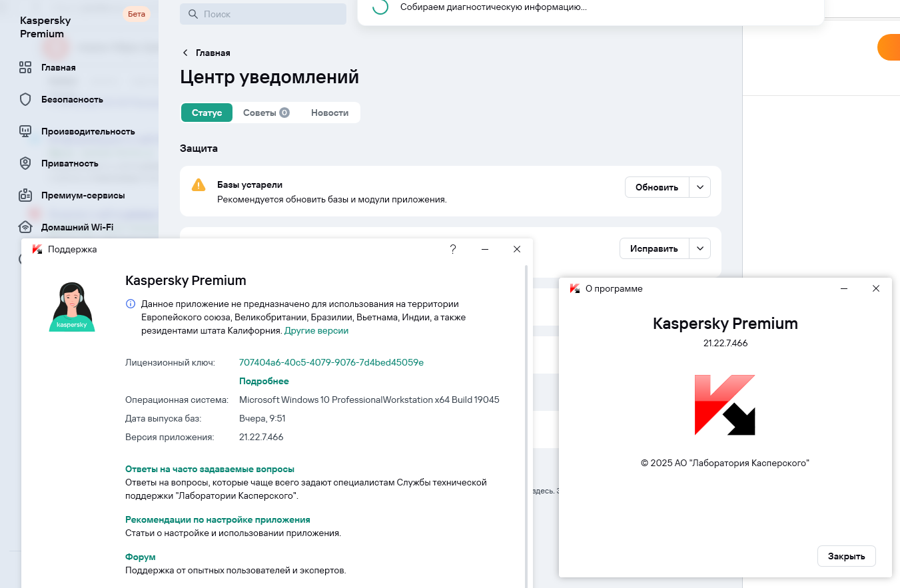The height and width of the screenshot is (588, 900).
Task: Click the magnifier icon in search box
Action: (x=193, y=14)
